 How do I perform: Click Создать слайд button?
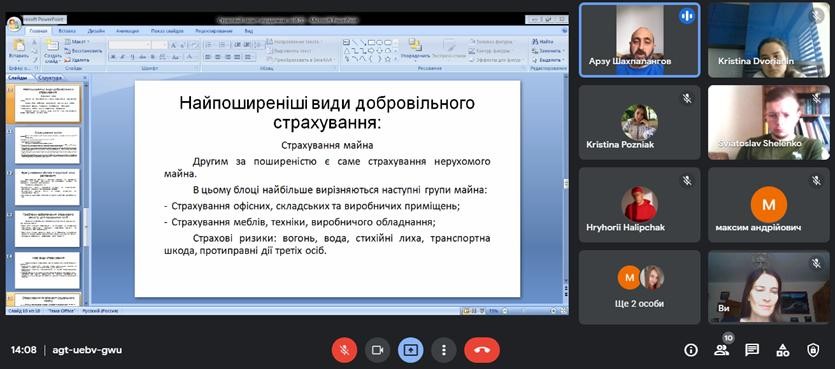[53, 52]
